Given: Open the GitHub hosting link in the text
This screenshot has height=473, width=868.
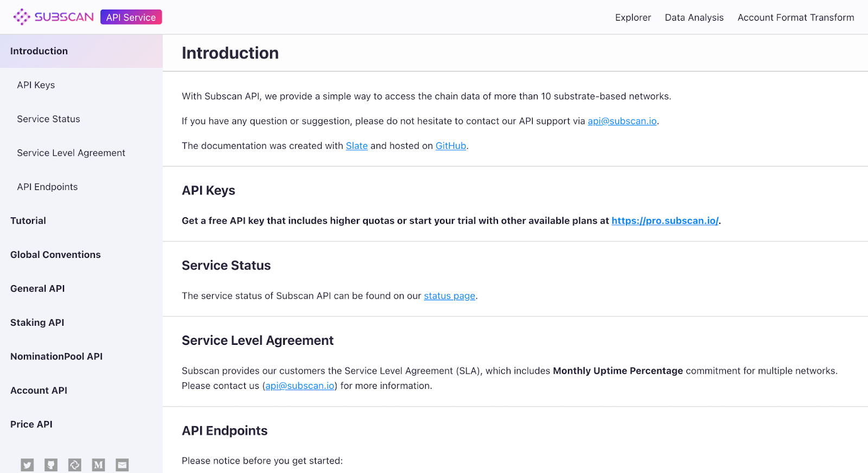Looking at the screenshot, I should point(451,146).
